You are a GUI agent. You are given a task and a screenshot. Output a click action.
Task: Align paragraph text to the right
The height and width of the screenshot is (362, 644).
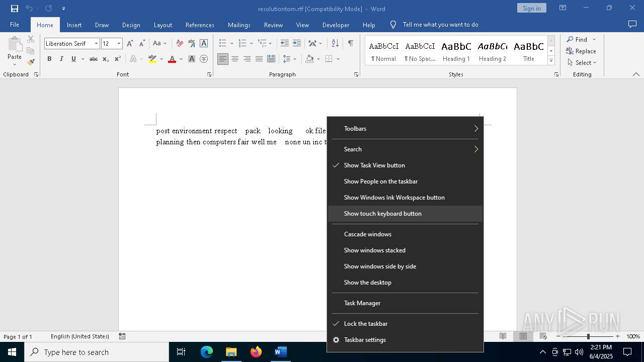coord(247,59)
